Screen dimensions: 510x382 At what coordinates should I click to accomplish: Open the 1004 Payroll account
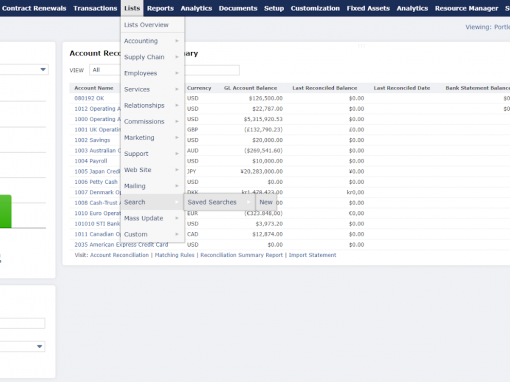click(91, 161)
